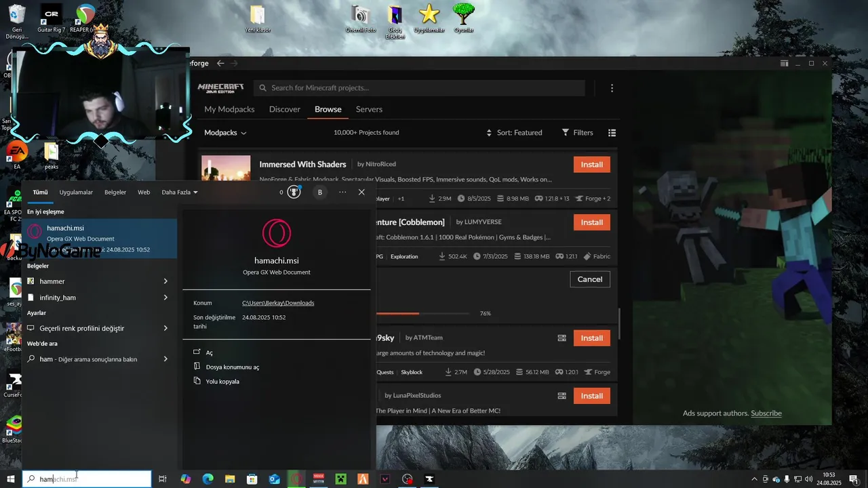868x488 pixels.
Task: Select hamachi.msi best match result
Action: [x=99, y=239]
